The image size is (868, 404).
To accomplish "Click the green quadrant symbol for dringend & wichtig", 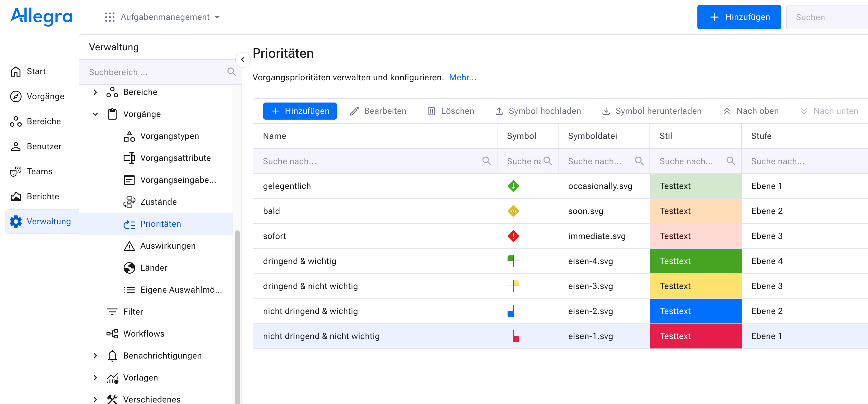I will pyautogui.click(x=513, y=261).
